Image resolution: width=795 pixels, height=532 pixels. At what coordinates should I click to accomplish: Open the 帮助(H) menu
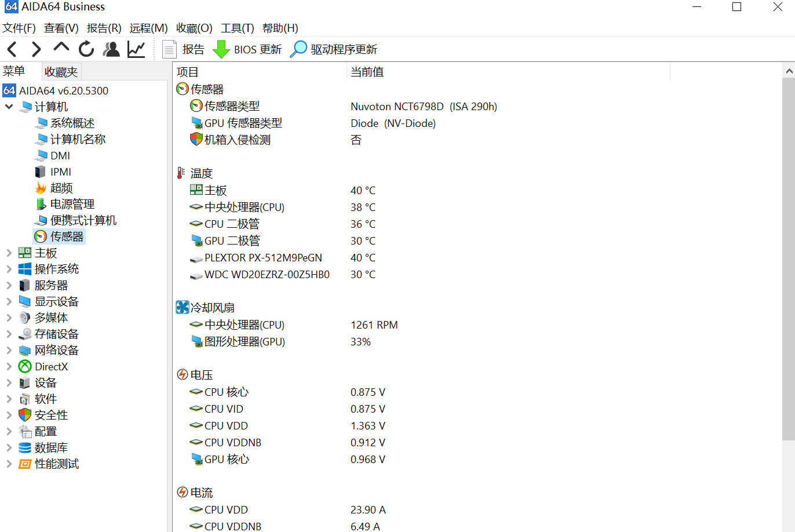click(x=280, y=28)
